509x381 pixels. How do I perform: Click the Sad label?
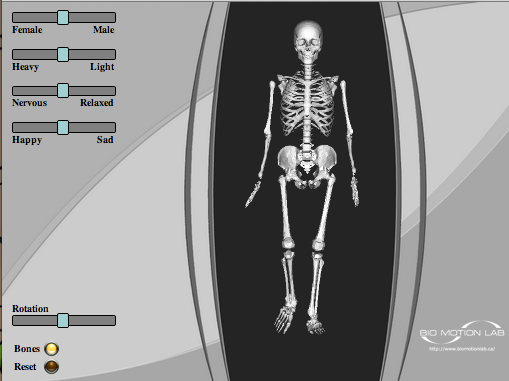click(105, 139)
